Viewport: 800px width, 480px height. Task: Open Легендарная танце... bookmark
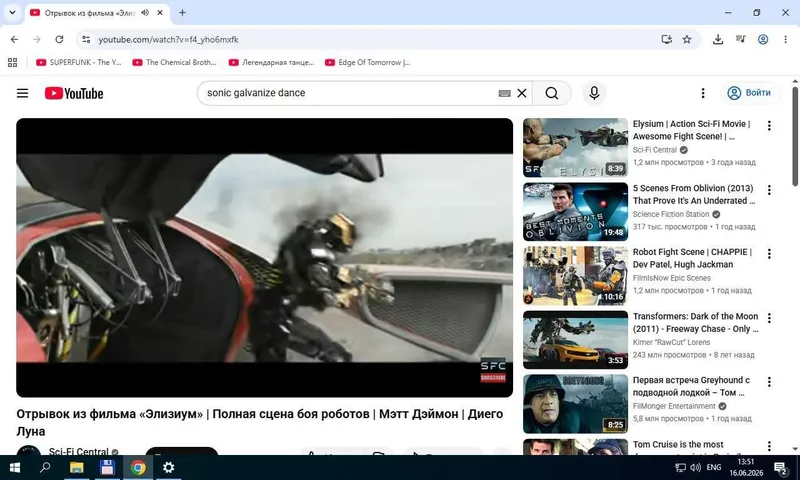(x=271, y=62)
